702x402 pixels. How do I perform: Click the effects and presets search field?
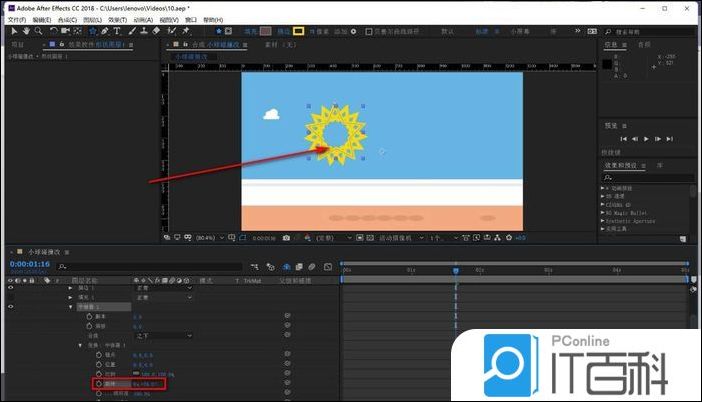click(650, 177)
